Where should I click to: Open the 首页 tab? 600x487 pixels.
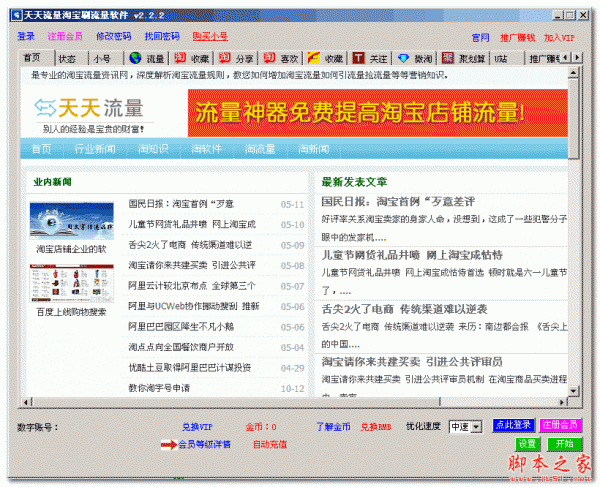tap(32, 58)
